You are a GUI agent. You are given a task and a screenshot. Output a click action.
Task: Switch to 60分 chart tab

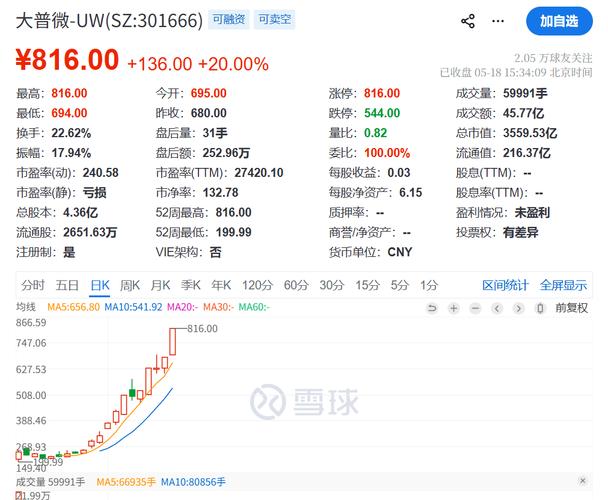click(296, 285)
